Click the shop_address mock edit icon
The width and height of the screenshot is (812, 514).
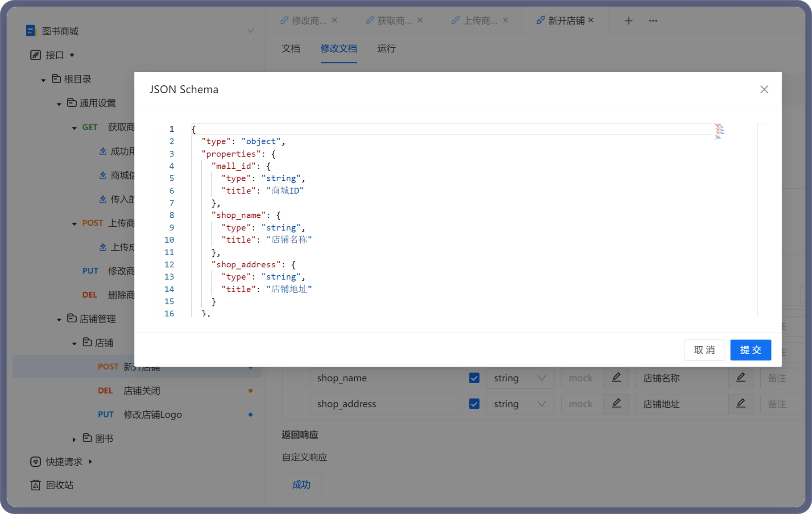[x=616, y=404]
